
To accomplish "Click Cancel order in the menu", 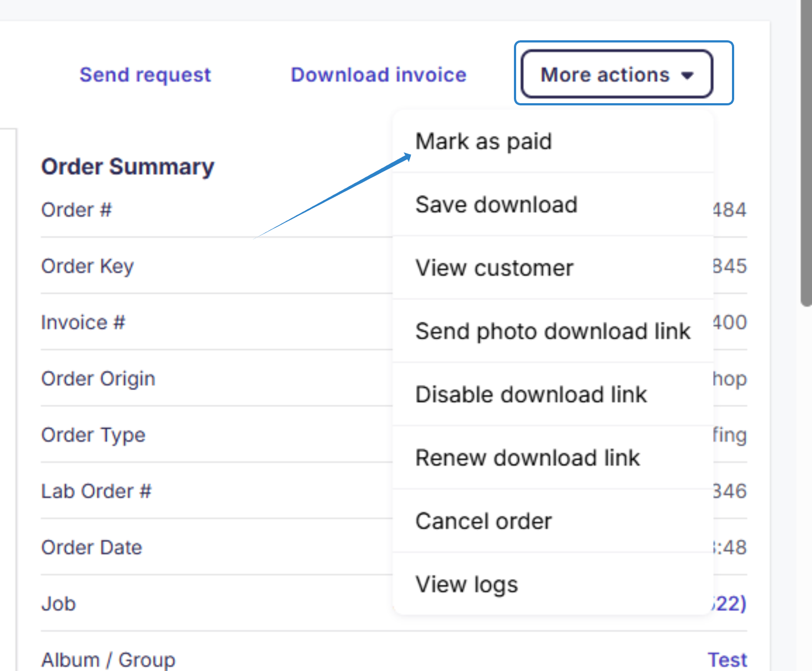I will click(484, 520).
